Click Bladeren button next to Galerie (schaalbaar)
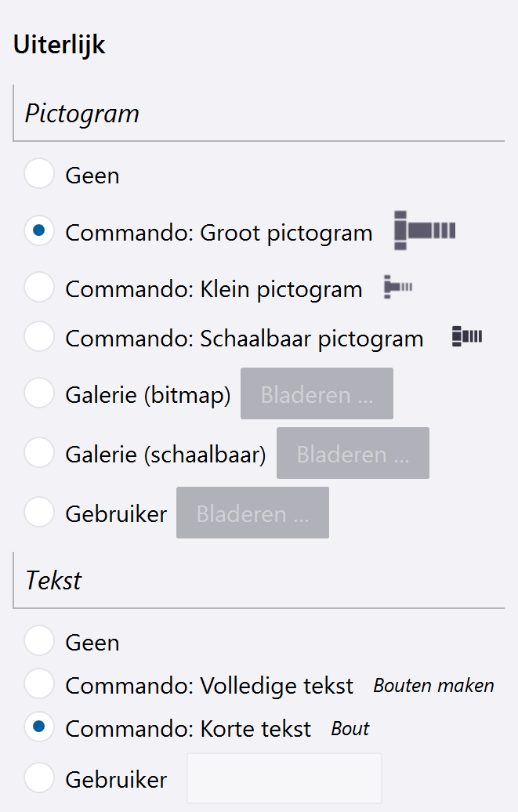The image size is (518, 812). tap(353, 453)
